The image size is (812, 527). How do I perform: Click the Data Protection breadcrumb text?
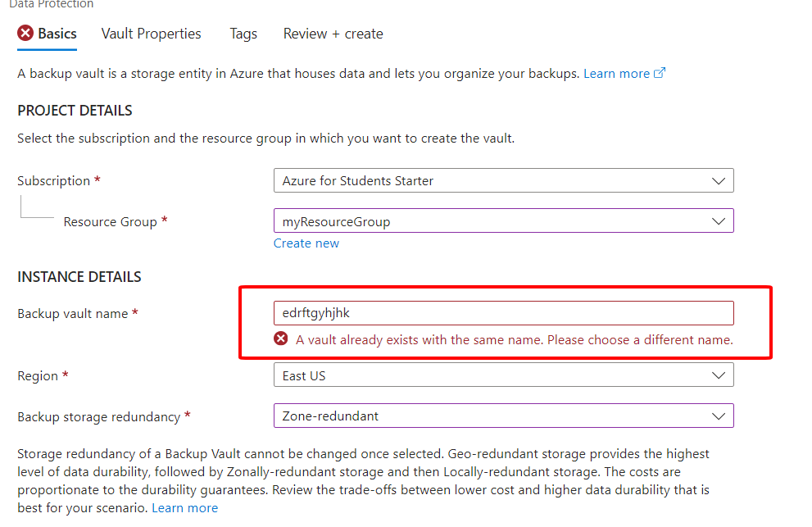click(x=52, y=4)
